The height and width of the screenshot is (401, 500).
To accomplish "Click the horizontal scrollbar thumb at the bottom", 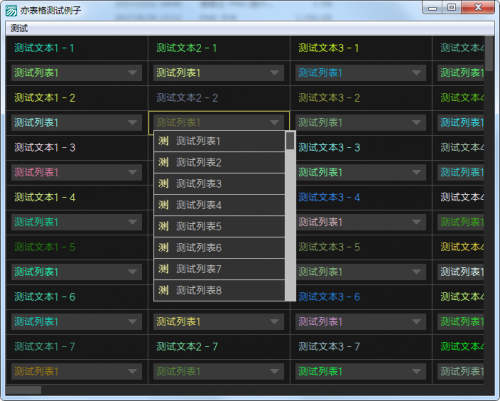I will [x=23, y=390].
